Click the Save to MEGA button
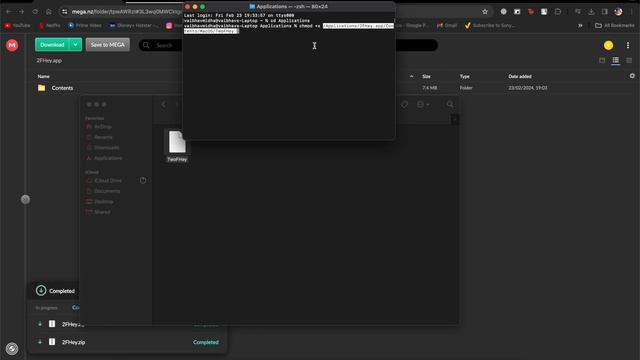 (x=108, y=45)
